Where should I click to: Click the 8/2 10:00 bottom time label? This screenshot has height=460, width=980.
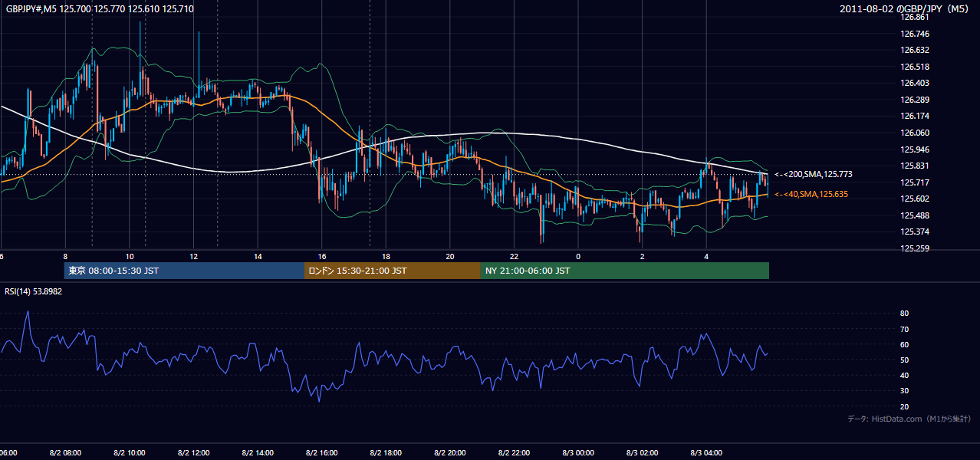[x=130, y=453]
